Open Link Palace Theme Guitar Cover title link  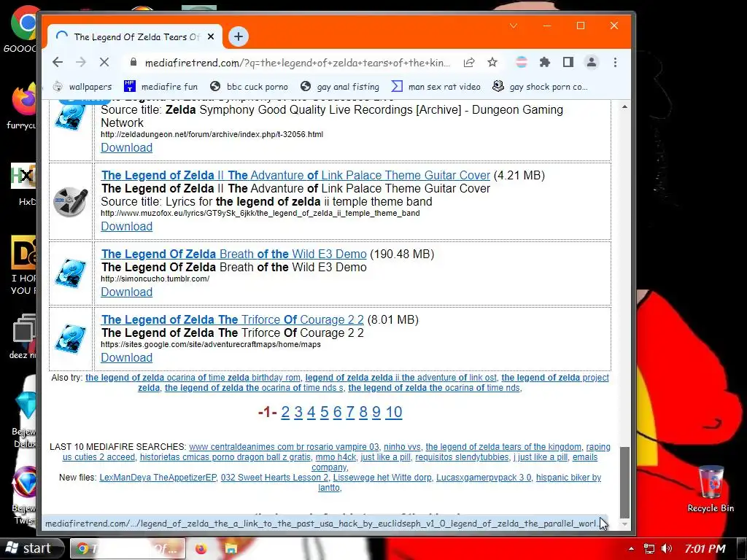click(295, 175)
